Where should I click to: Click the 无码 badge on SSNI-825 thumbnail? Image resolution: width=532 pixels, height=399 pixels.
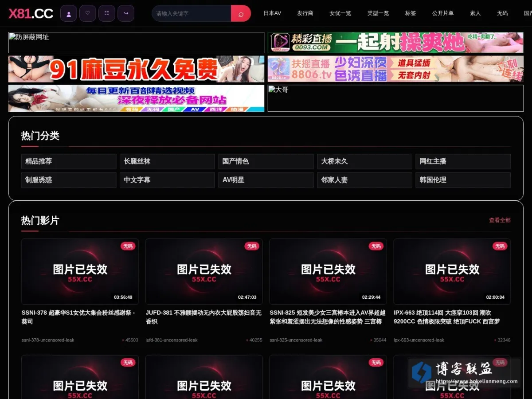tap(376, 246)
